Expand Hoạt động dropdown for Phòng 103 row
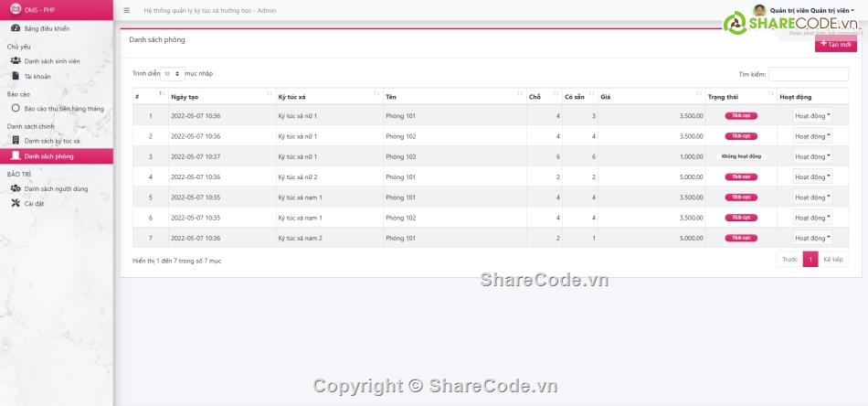 tap(812, 156)
